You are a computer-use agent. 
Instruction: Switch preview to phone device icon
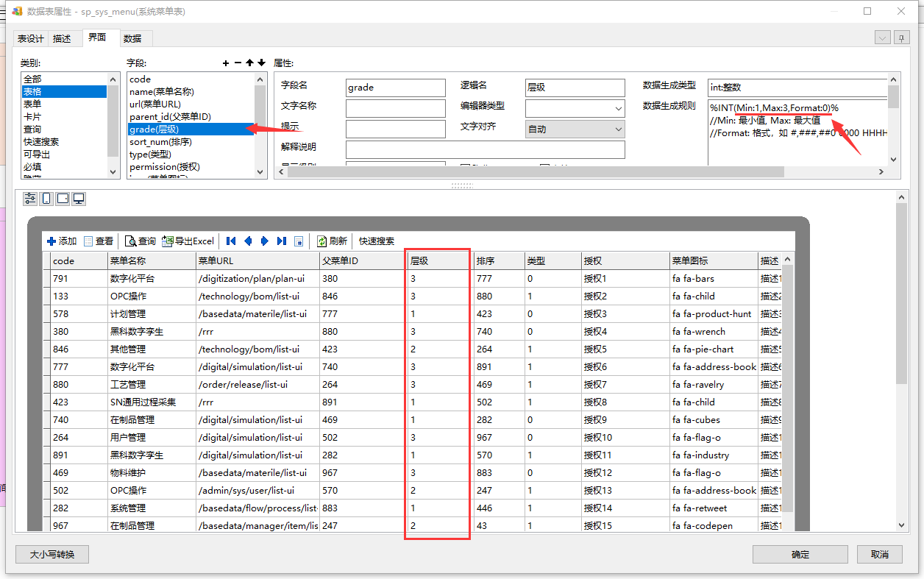(x=46, y=199)
